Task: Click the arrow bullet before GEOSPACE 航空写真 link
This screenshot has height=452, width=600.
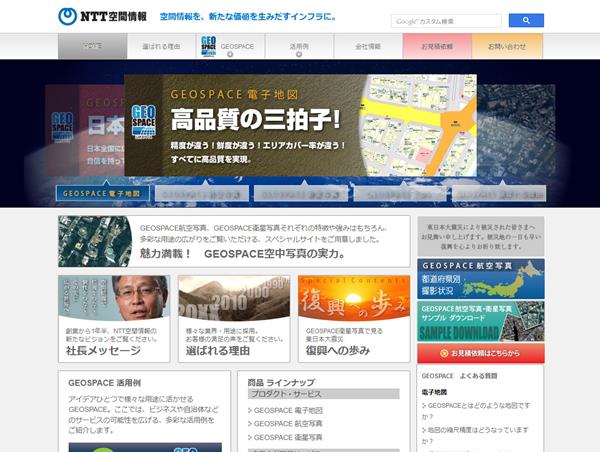Action: coord(250,424)
